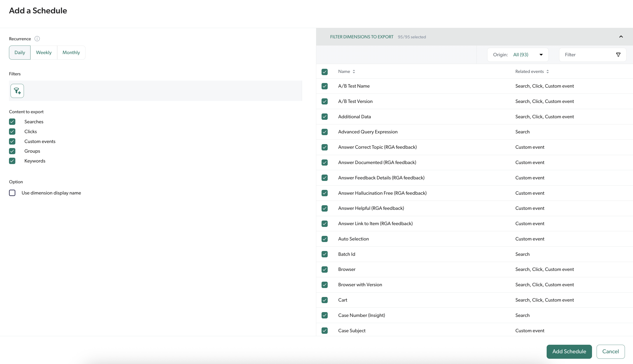Image resolution: width=633 pixels, height=364 pixels.
Task: Select the Weekly recurrence tab
Action: pos(44,53)
